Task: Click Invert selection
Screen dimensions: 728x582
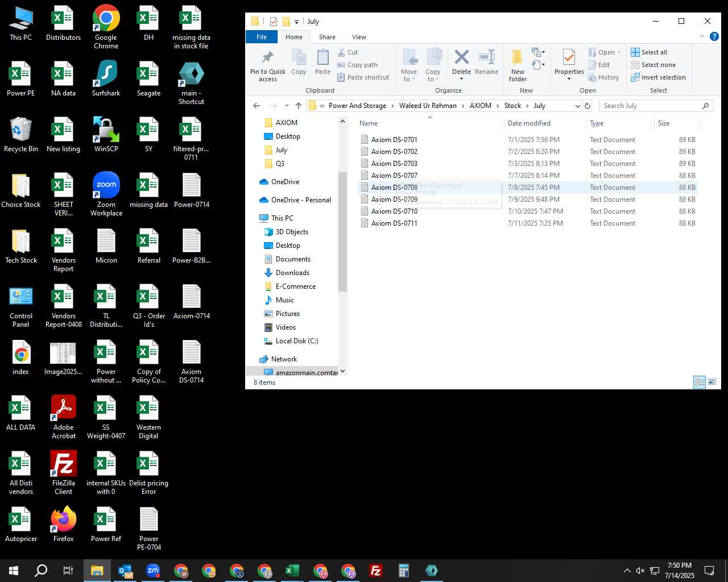Action: pos(658,77)
